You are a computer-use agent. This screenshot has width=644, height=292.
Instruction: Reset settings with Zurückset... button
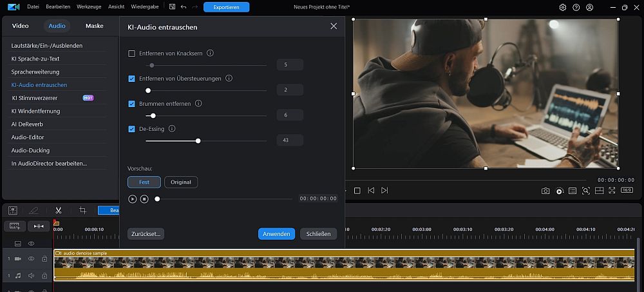tap(146, 234)
